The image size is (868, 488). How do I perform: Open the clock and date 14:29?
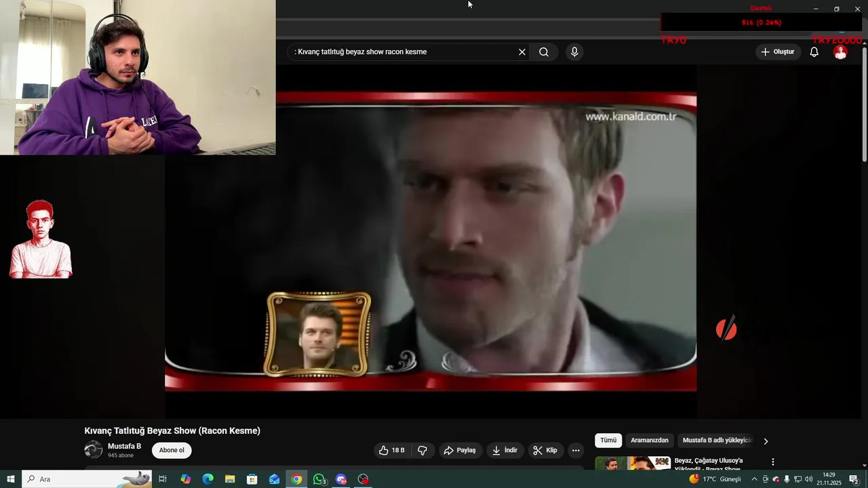pyautogui.click(x=829, y=479)
